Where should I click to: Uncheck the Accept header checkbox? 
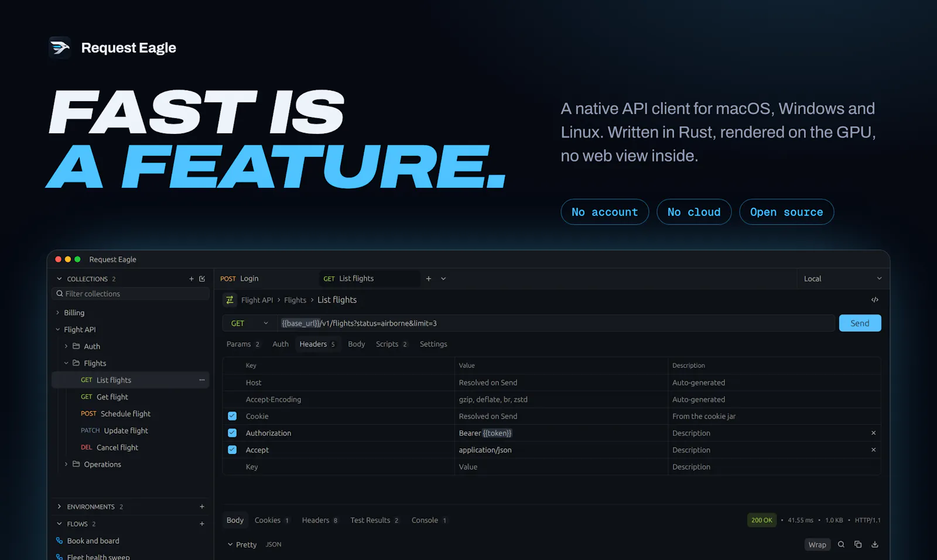click(x=232, y=450)
